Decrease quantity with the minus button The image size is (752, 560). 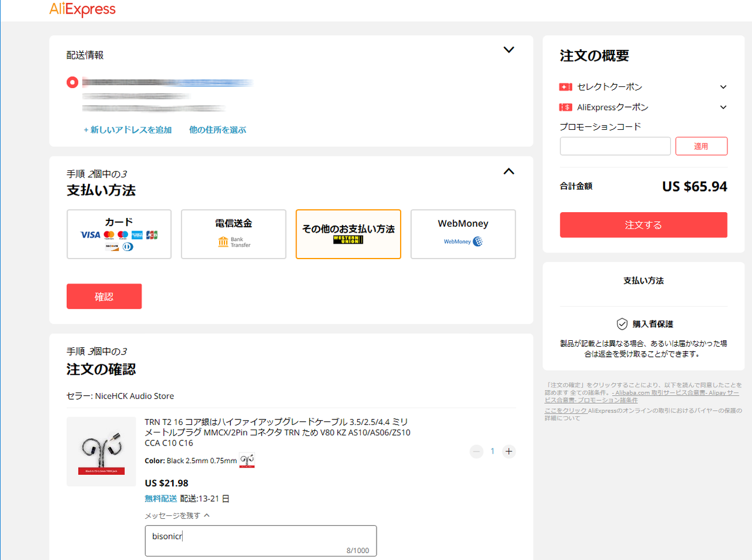tap(476, 451)
